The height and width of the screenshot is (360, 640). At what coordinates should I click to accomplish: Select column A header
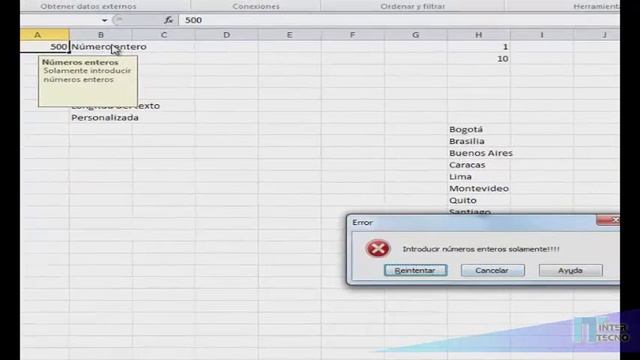(x=45, y=35)
